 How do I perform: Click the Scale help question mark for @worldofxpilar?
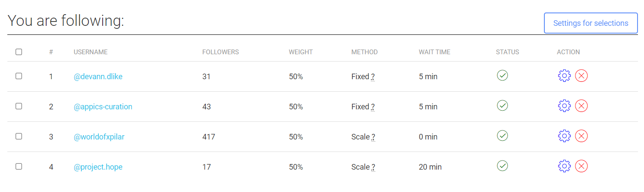point(373,137)
